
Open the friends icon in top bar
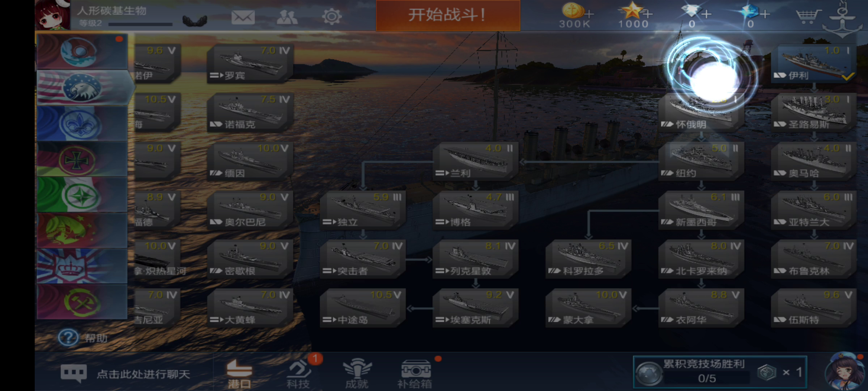coord(287,17)
